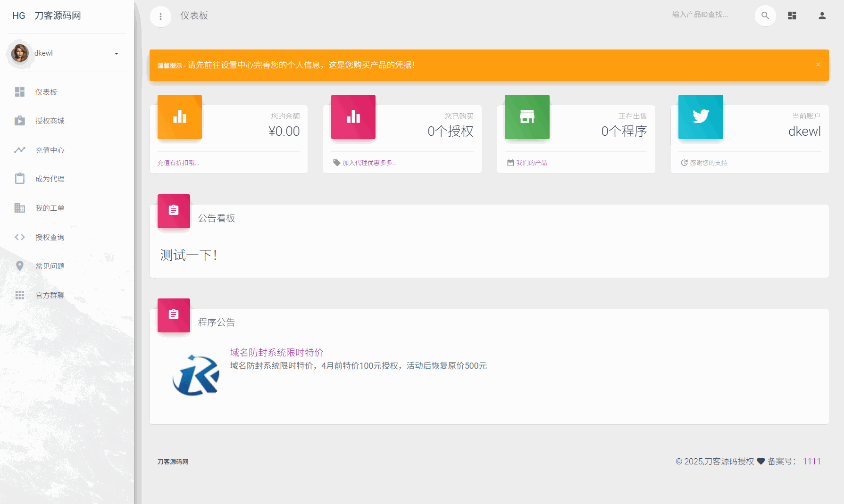Open 域名防封系统限时特价 announcement link
Screen dimensions: 844x504
(276, 353)
